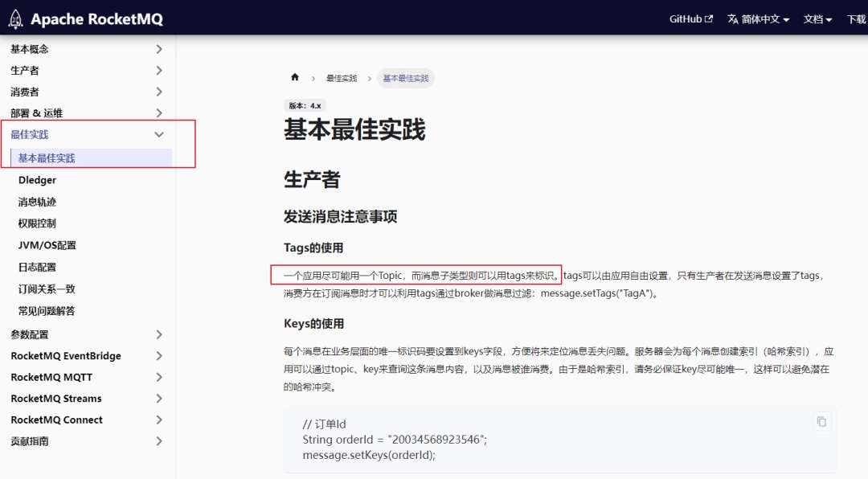
Task: Click the 版本: 4.x version badge
Action: tap(305, 105)
